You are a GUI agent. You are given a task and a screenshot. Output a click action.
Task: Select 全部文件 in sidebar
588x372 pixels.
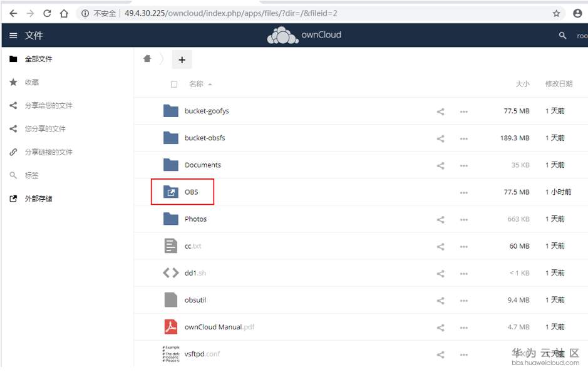tap(38, 59)
